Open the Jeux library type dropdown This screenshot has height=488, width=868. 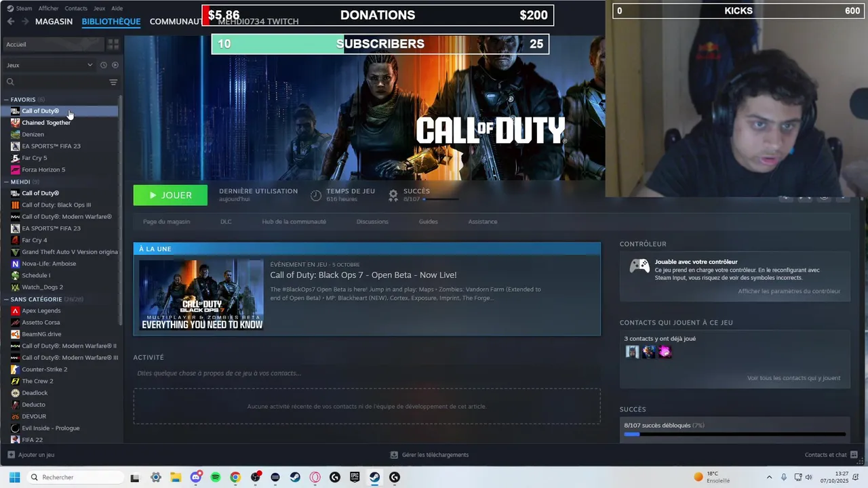pyautogui.click(x=49, y=65)
